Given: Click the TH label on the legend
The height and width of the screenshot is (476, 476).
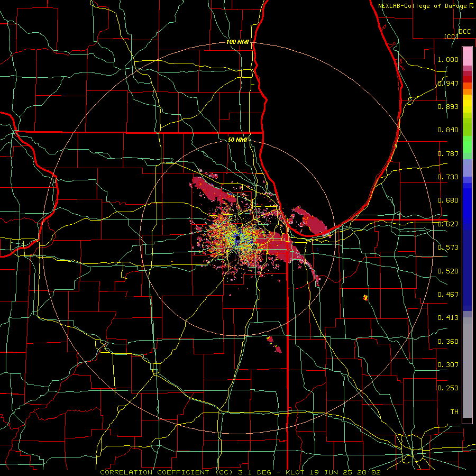Looking at the screenshot, I should pyautogui.click(x=454, y=412).
